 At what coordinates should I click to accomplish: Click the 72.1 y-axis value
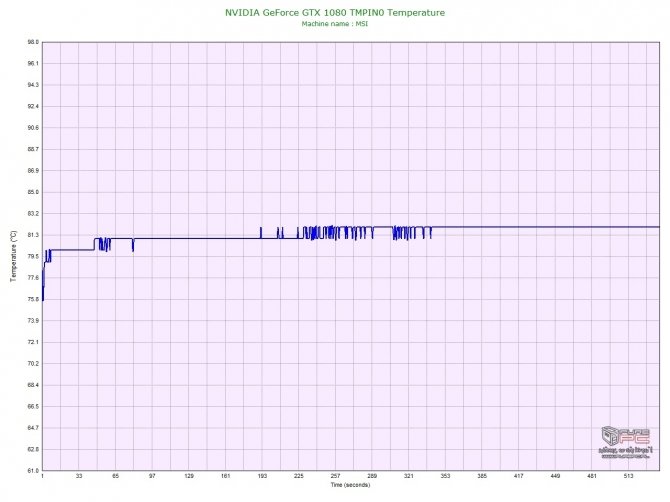tap(33, 342)
